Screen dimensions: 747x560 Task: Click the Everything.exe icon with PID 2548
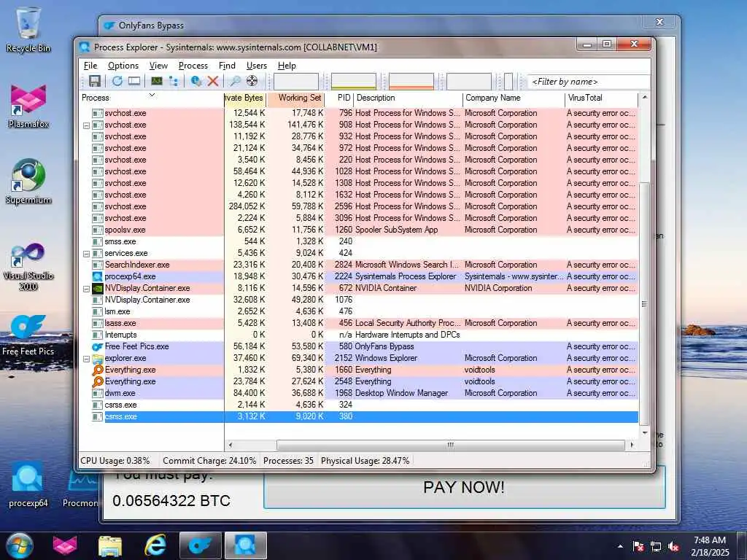point(97,381)
